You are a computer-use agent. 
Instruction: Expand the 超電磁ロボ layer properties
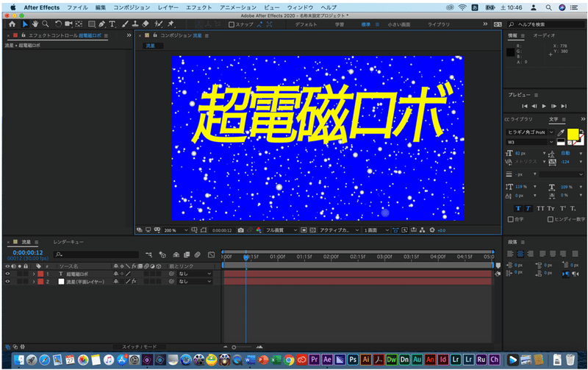pos(34,274)
